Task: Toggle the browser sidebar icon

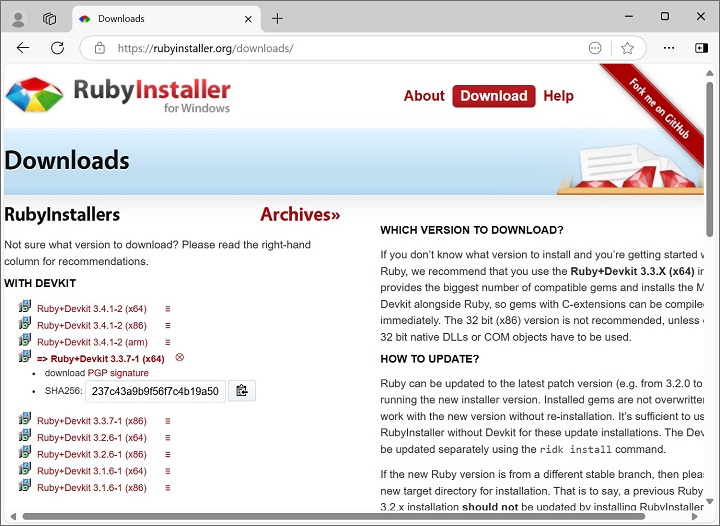Action: coord(701,48)
